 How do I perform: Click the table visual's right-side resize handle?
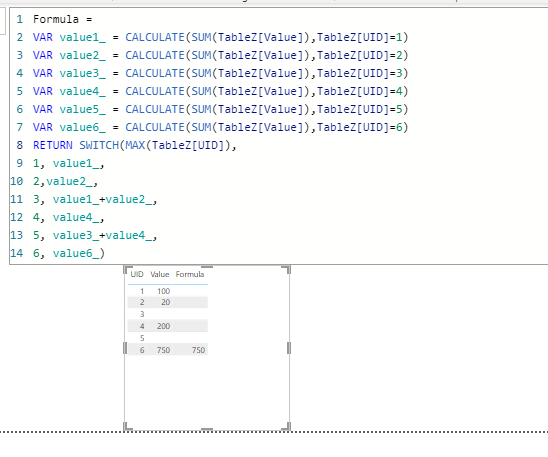tap(289, 348)
